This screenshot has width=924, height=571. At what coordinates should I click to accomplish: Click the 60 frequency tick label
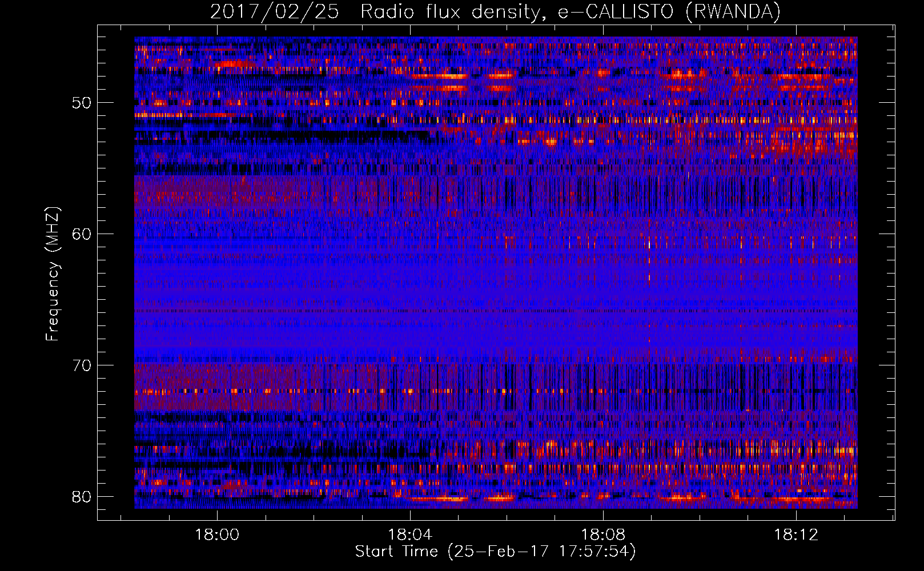(82, 234)
